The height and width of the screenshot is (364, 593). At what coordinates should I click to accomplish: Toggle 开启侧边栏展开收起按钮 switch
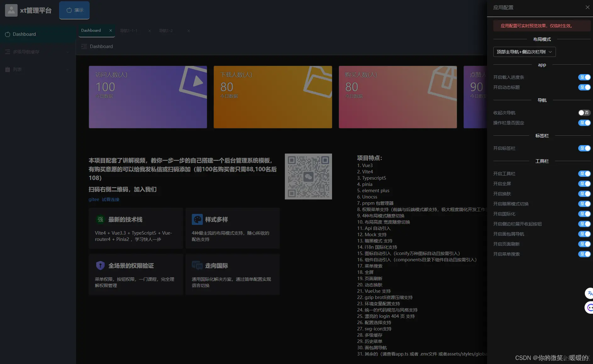585,224
